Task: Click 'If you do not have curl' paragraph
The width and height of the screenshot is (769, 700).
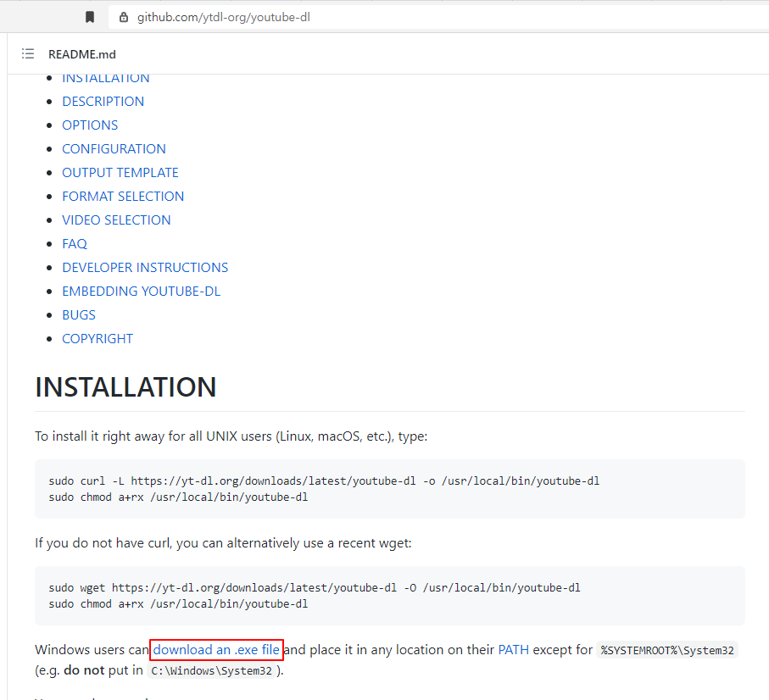Action: click(223, 543)
